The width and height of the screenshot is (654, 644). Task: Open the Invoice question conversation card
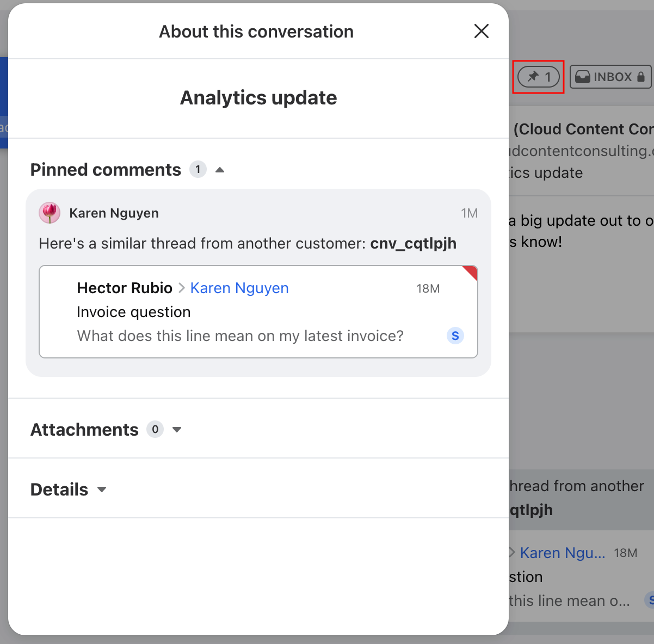(x=258, y=312)
